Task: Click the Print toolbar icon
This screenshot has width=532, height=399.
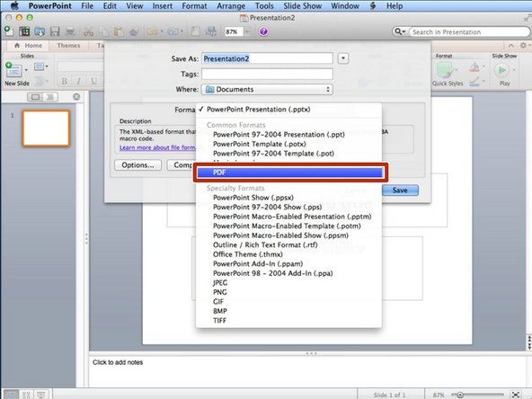Action: [x=70, y=31]
